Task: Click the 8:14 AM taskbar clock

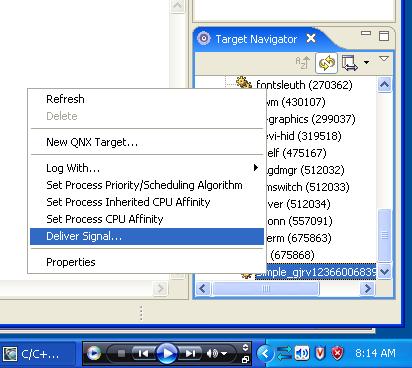Action: [x=375, y=353]
